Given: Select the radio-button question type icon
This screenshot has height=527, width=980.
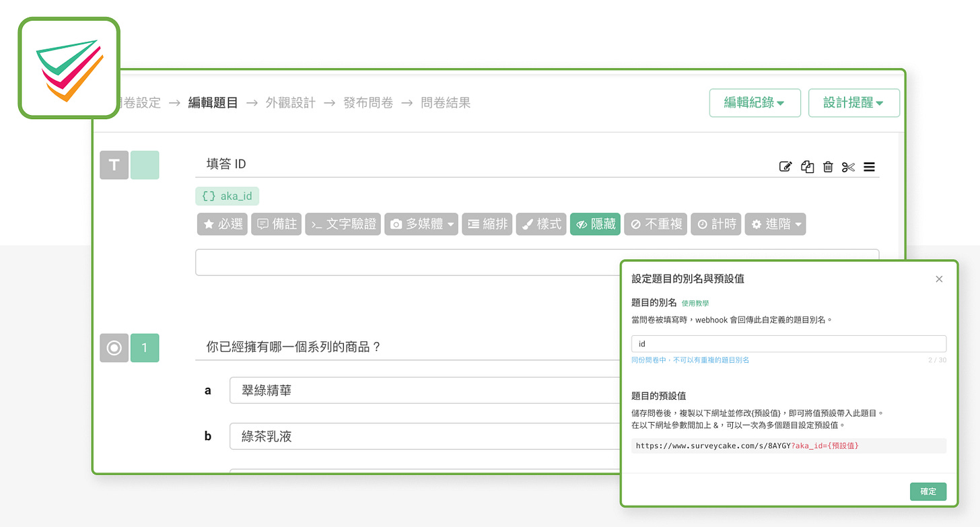Looking at the screenshot, I should [113, 347].
